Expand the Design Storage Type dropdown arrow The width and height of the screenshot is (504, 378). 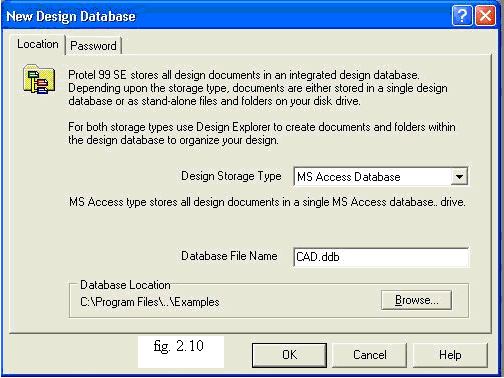459,177
